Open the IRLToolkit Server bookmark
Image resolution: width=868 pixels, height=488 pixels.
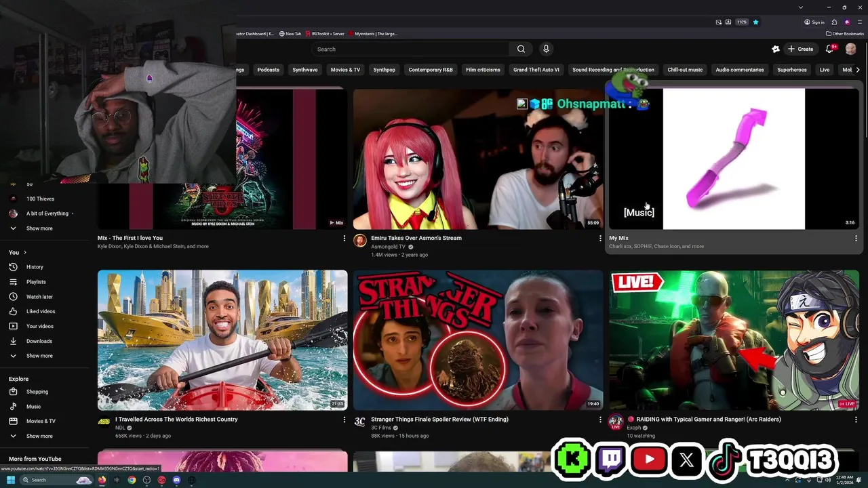coord(325,34)
